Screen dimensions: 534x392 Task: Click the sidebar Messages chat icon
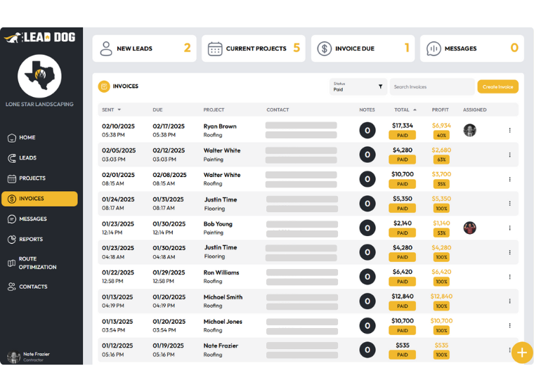tap(11, 219)
